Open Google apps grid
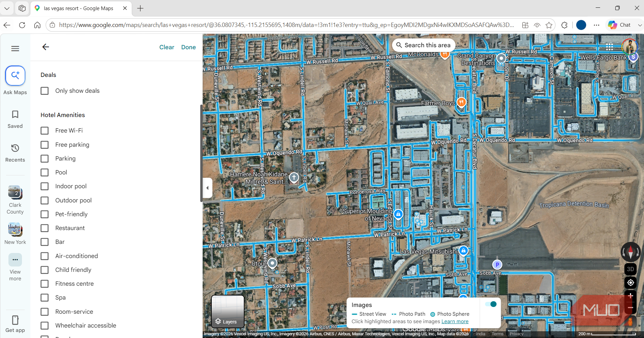644x338 pixels. point(609,47)
